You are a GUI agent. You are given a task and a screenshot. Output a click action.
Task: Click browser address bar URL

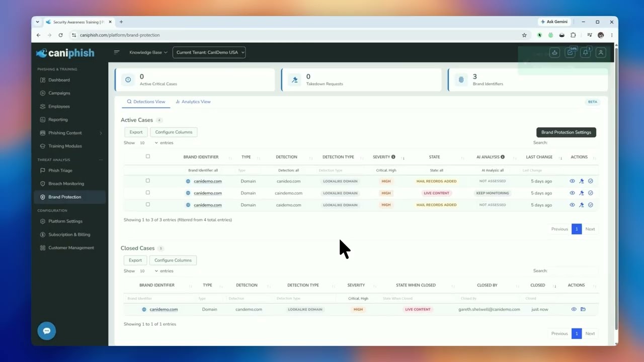tap(120, 35)
